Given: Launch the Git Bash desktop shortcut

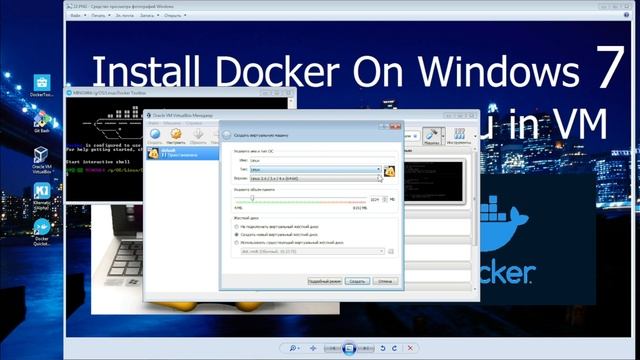Looking at the screenshot, I should pyautogui.click(x=42, y=122).
